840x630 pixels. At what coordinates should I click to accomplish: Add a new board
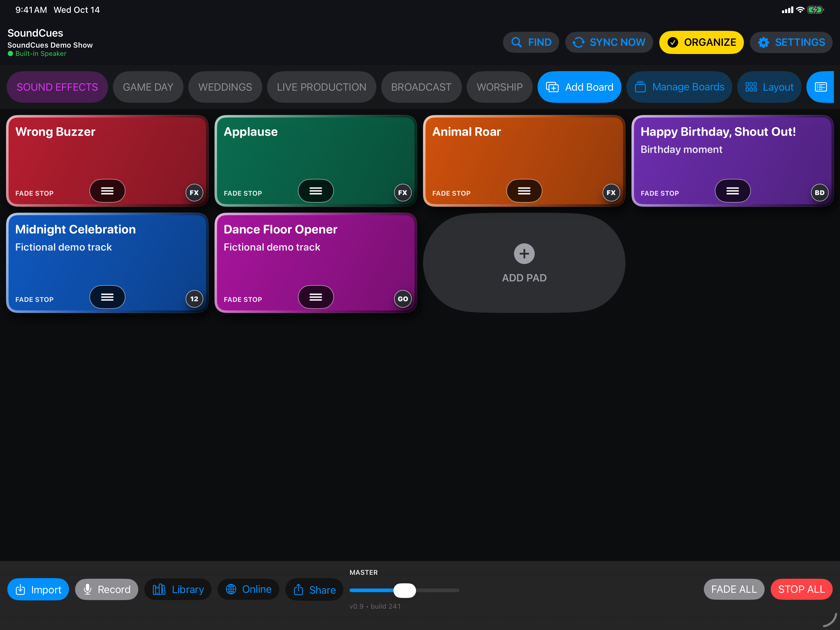pos(579,87)
